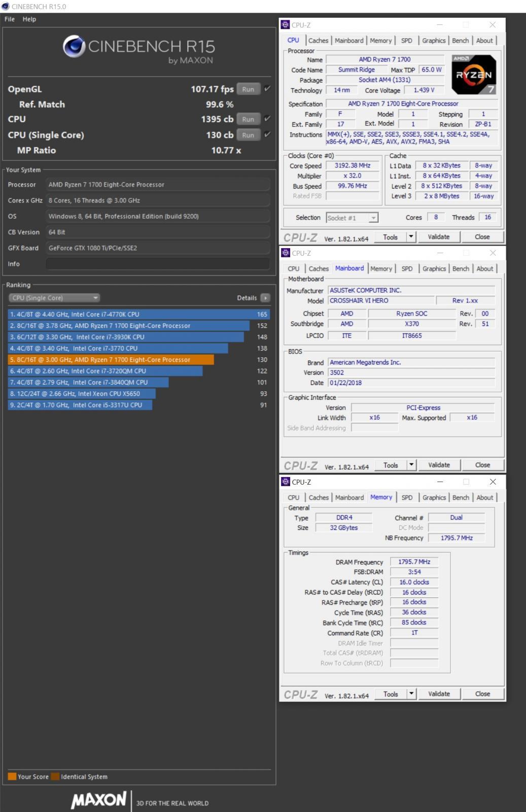The image size is (526, 812).
Task: Select the Xeon CPU X5650 ranking bar
Action: pyautogui.click(x=82, y=394)
